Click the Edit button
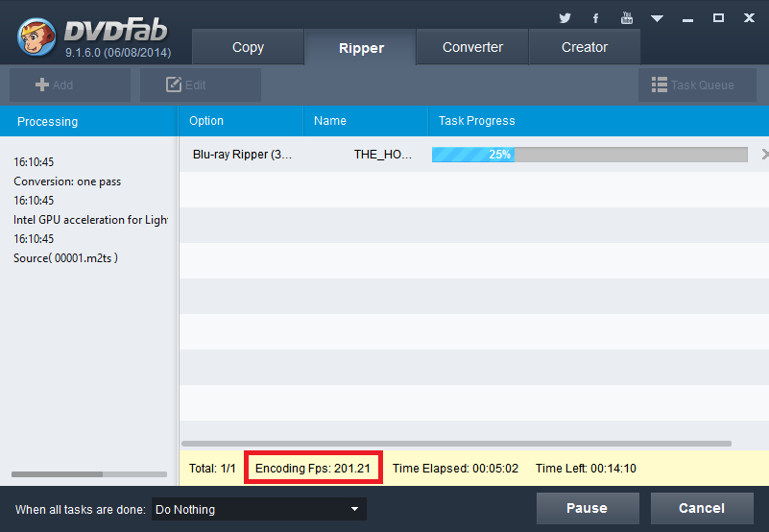The width and height of the screenshot is (769, 532). point(200,85)
